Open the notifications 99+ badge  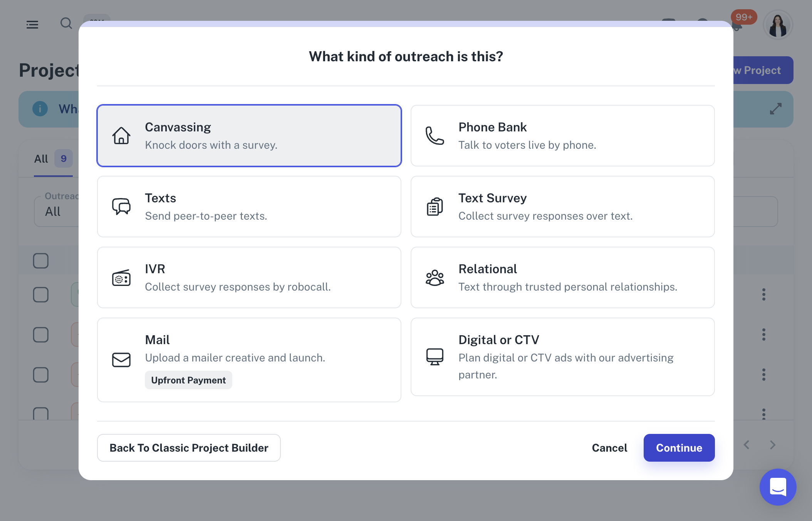[744, 17]
